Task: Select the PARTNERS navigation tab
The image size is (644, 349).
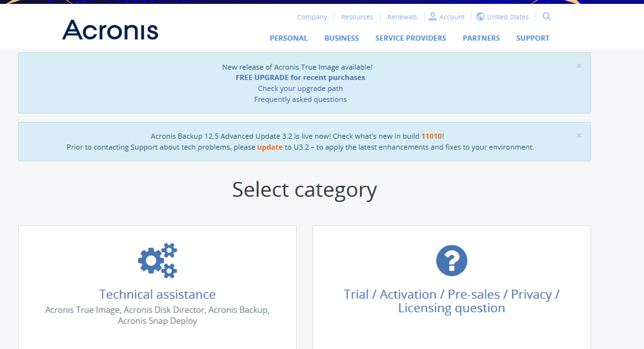Action: (x=481, y=38)
